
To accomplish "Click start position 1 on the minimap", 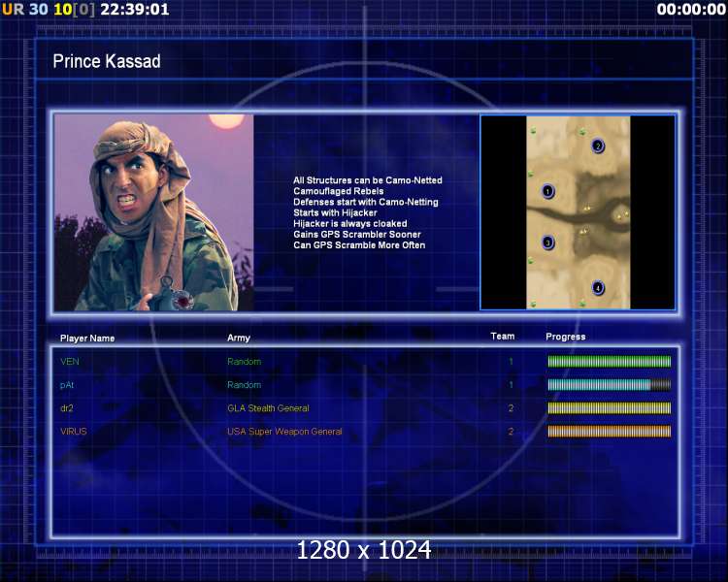I will [547, 191].
